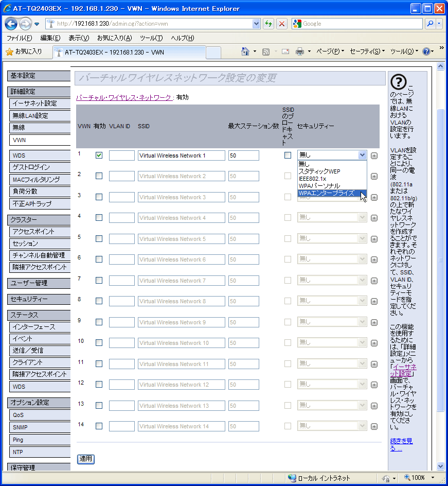Viewport: 448px width, 486px height.
Task: Click the max stations field for VWN 1
Action: [244, 155]
